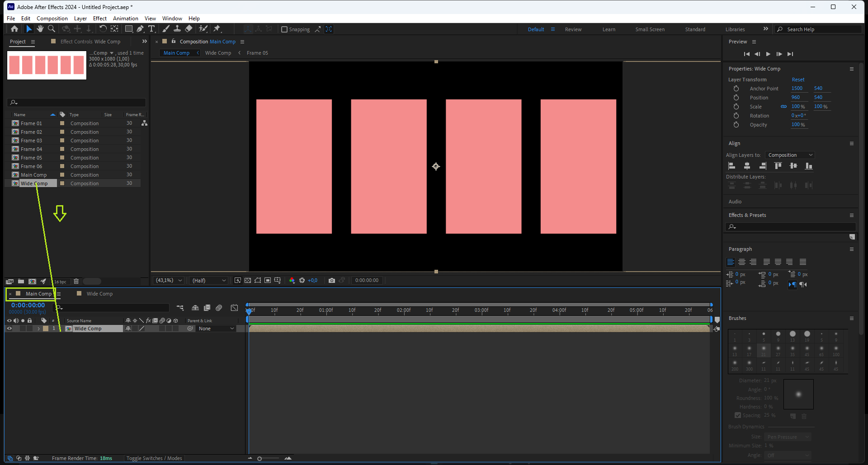The height and width of the screenshot is (465, 868).
Task: Open the Animation menu
Action: click(x=125, y=19)
